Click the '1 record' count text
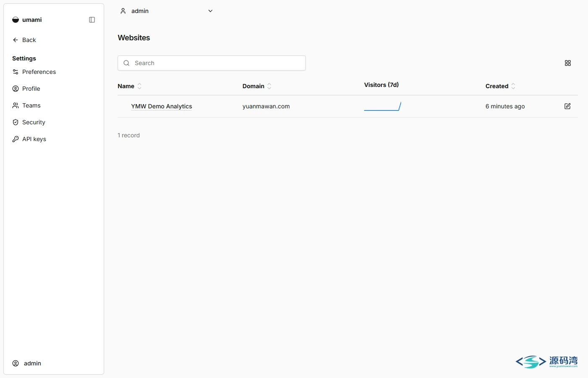 129,135
